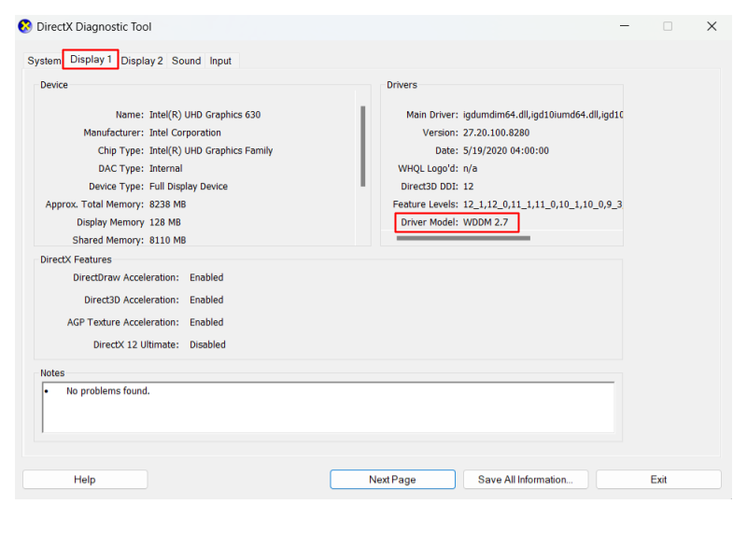Click the Display Memory value 128 MB
Image resolution: width=747 pixels, height=560 pixels.
(165, 222)
